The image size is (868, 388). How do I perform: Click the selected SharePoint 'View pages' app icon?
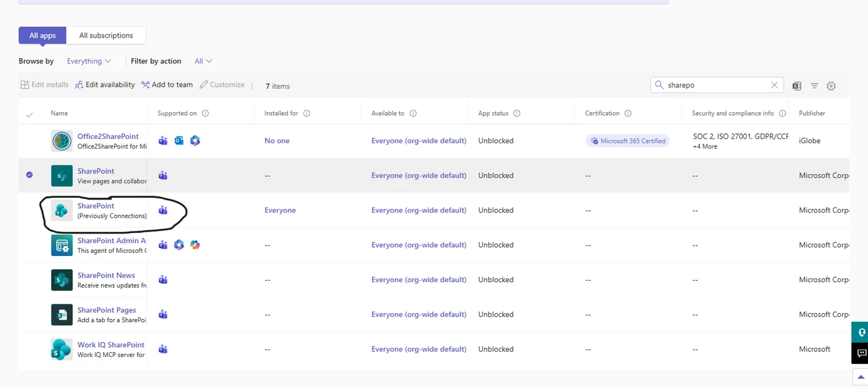tap(61, 175)
